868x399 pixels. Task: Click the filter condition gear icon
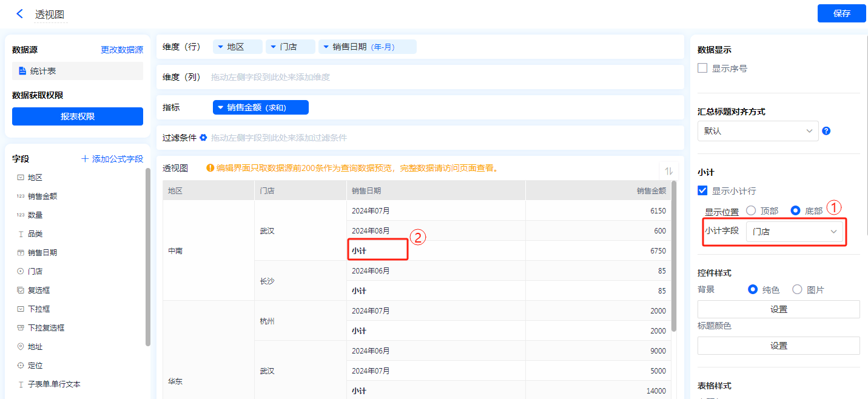pyautogui.click(x=203, y=138)
